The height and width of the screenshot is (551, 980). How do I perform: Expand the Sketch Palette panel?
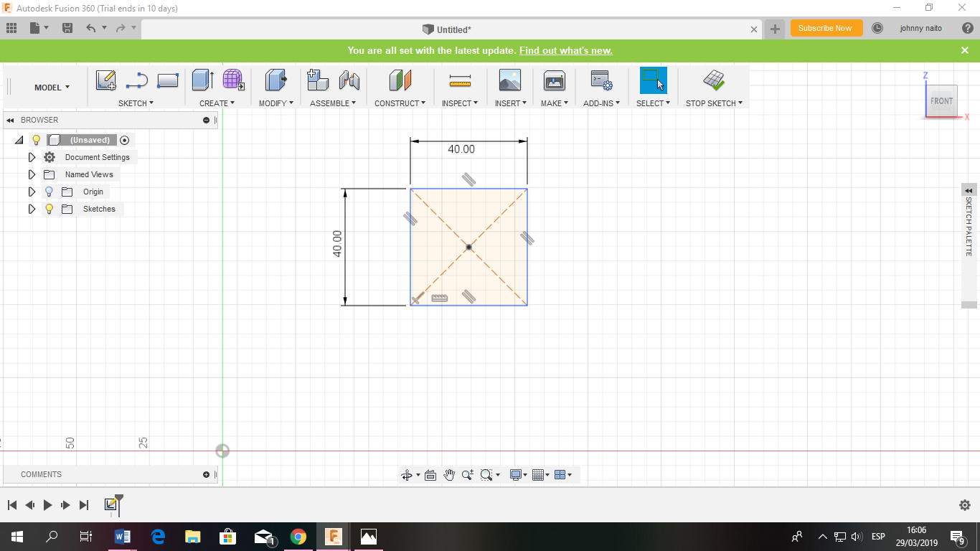969,191
